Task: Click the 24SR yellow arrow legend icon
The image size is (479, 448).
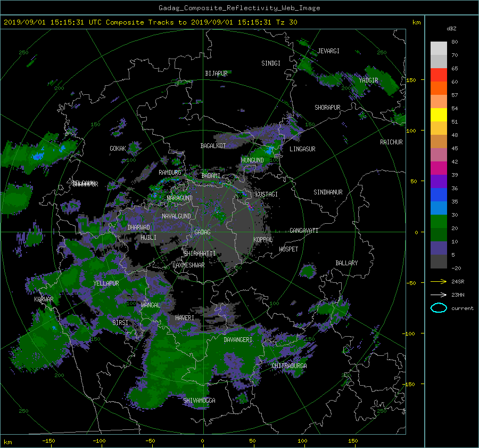Action: [x=439, y=281]
